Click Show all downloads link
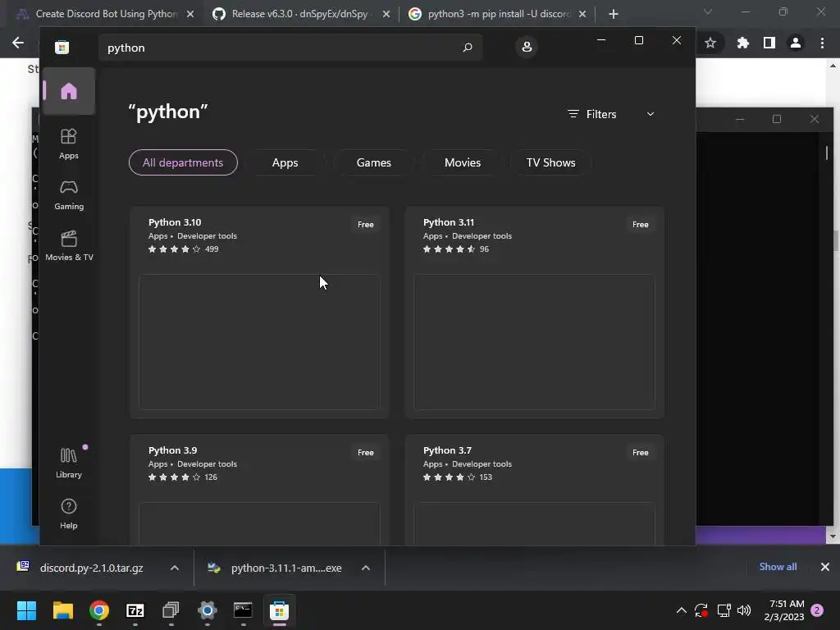This screenshot has width=840, height=630. tap(778, 567)
